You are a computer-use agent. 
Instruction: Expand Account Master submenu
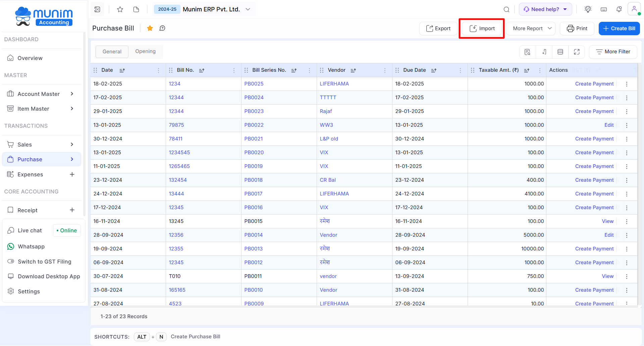click(72, 94)
